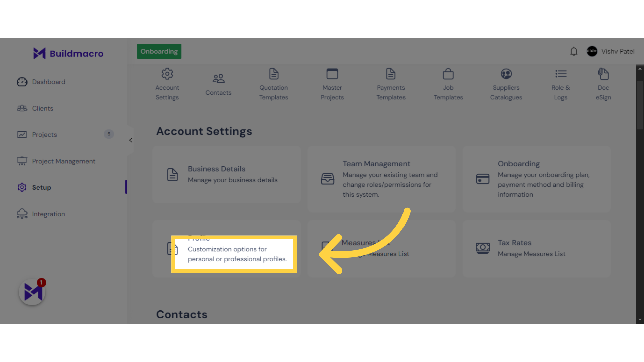Select the Integration menu item

click(x=48, y=214)
